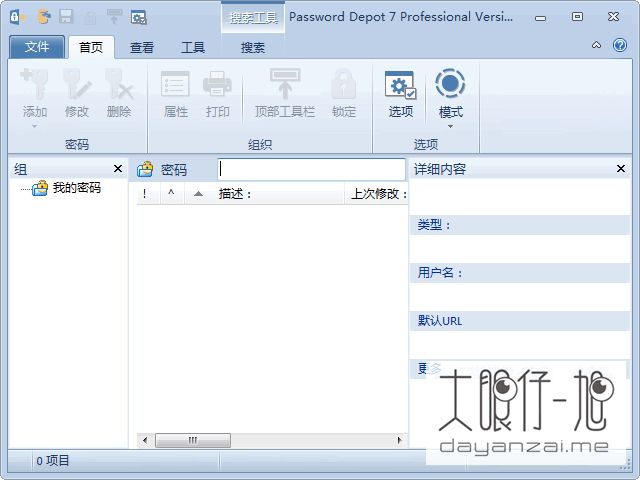Switch to the 首页 tab
Screen dimensions: 640x480
(x=91, y=47)
